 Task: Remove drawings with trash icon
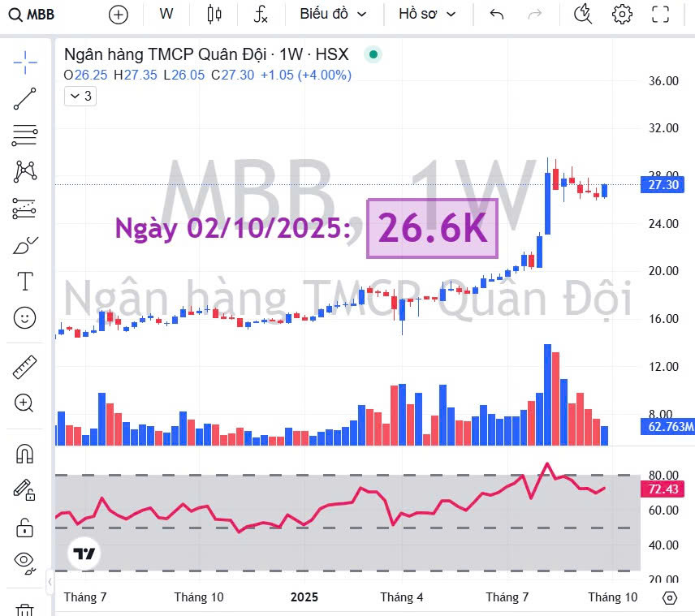click(x=24, y=610)
